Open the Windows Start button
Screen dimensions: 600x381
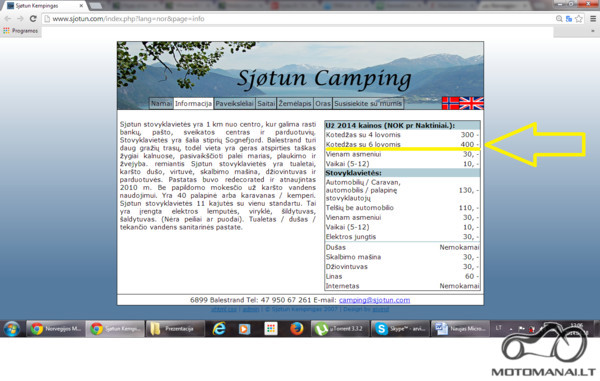point(12,329)
